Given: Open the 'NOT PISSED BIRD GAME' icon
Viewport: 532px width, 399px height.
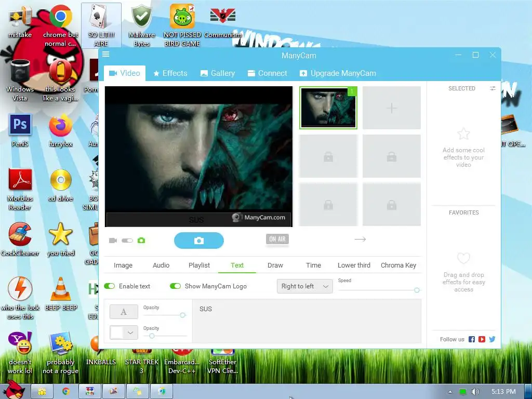Looking at the screenshot, I should pyautogui.click(x=182, y=26).
